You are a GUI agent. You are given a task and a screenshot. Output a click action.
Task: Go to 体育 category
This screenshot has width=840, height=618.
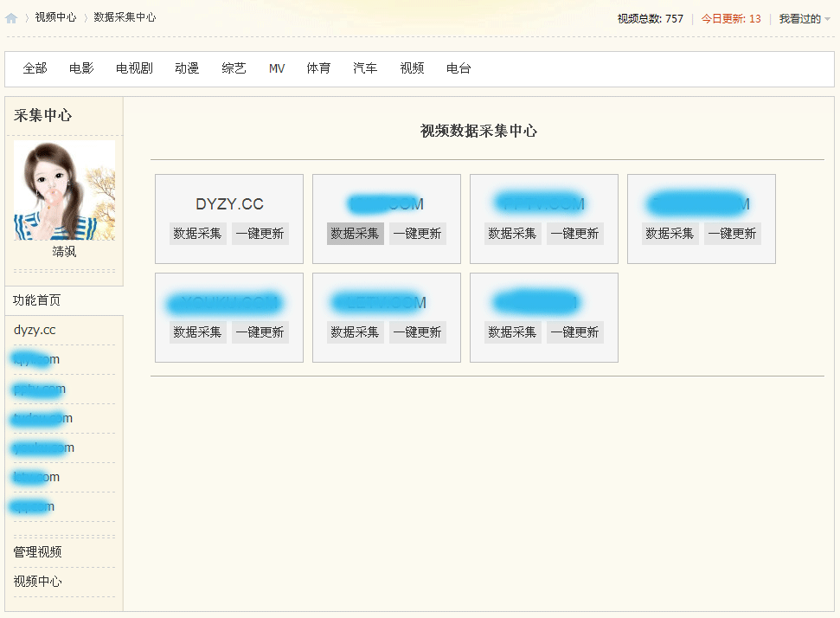point(318,68)
